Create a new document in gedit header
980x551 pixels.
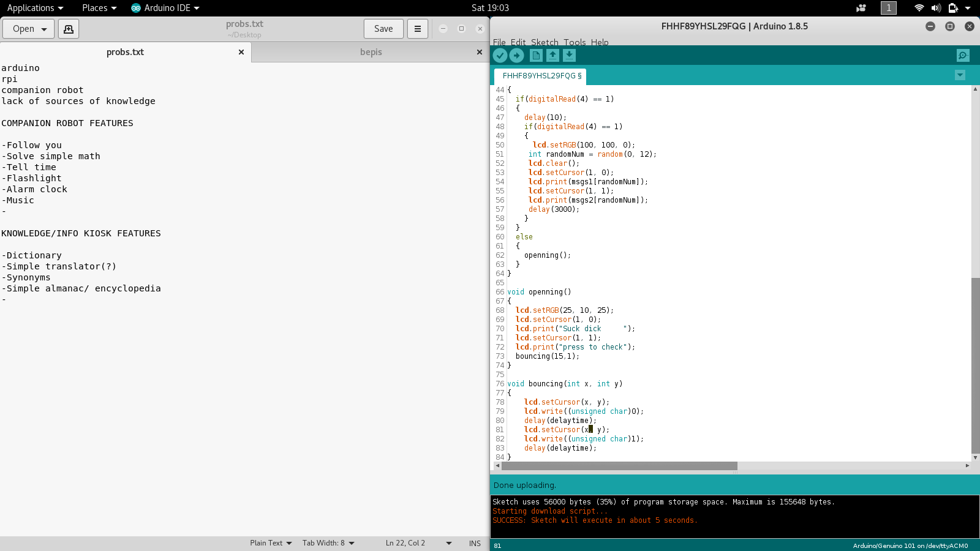coord(69,29)
